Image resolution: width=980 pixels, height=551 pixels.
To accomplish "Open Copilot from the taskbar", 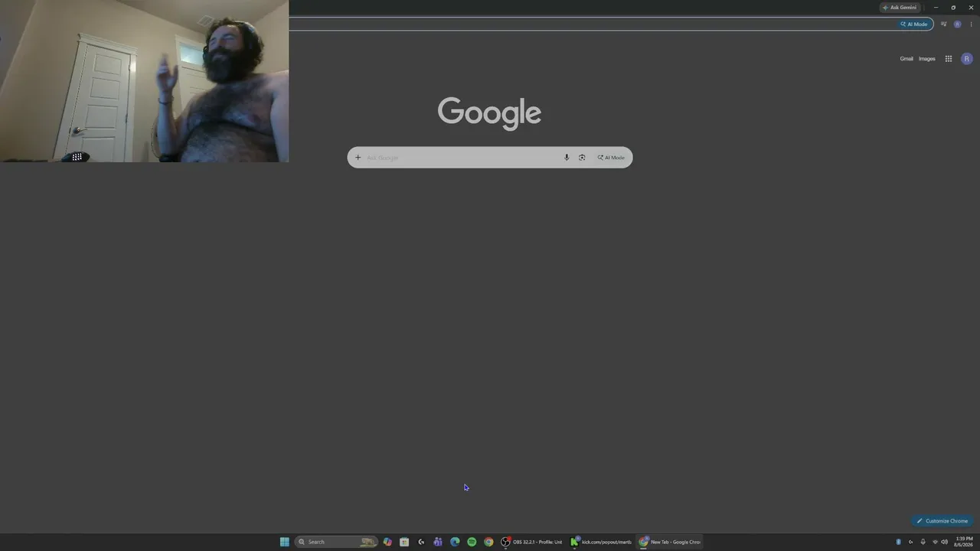I will [387, 542].
